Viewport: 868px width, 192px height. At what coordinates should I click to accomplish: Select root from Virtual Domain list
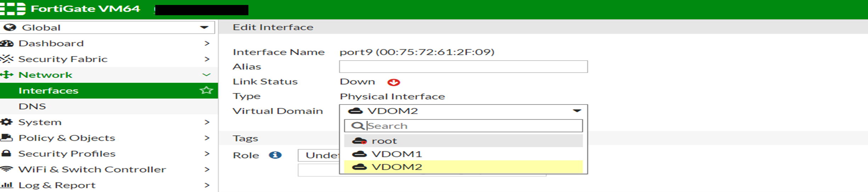tap(384, 141)
